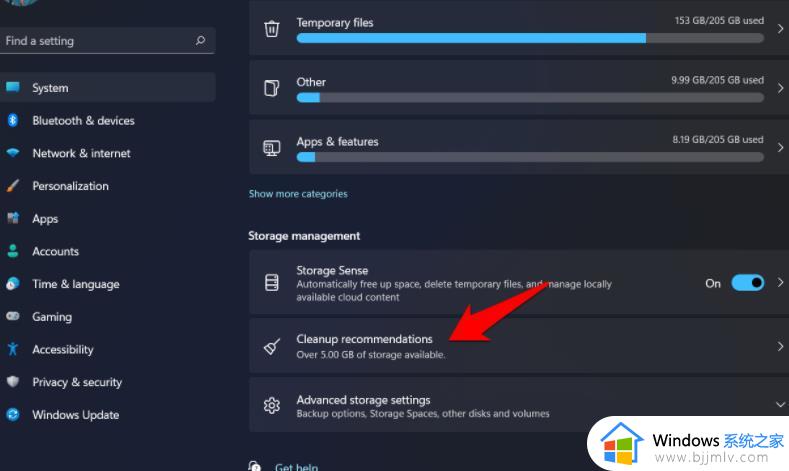Open Advanced storage settings label
Image resolution: width=789 pixels, height=471 pixels.
pyautogui.click(x=363, y=400)
